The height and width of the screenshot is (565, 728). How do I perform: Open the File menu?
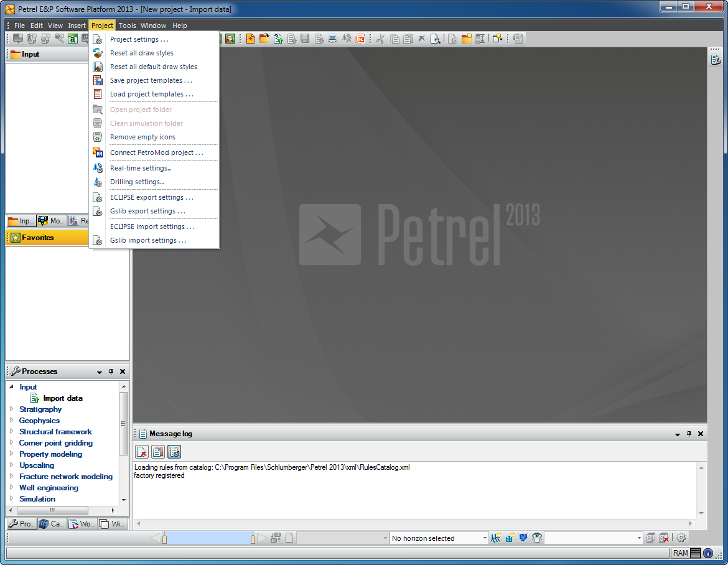pyautogui.click(x=19, y=26)
